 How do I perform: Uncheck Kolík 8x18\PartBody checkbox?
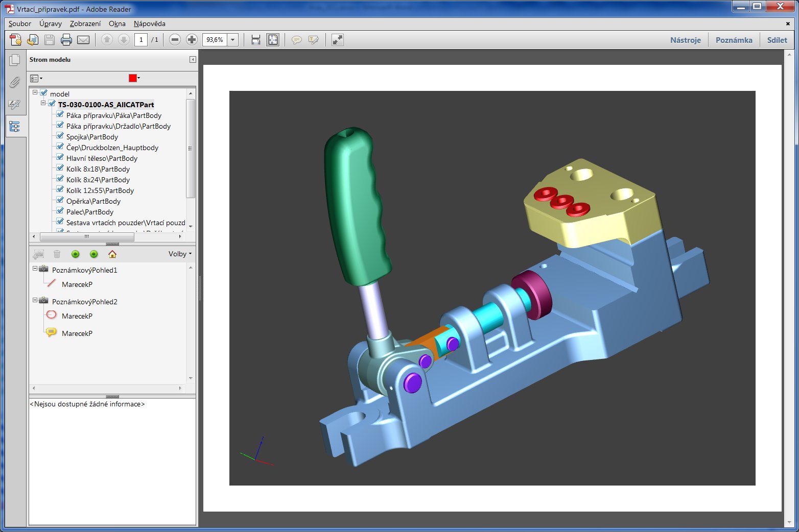(60, 168)
